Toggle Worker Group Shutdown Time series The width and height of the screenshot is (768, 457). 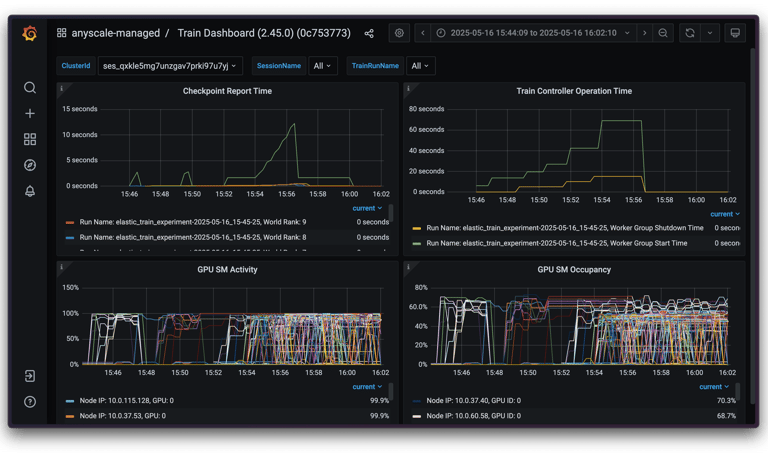565,228
